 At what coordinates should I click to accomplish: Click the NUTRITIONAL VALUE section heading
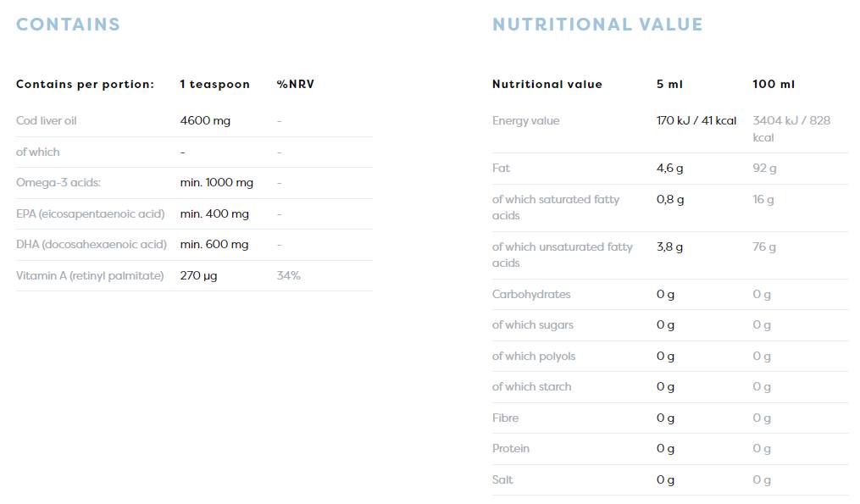pos(597,25)
